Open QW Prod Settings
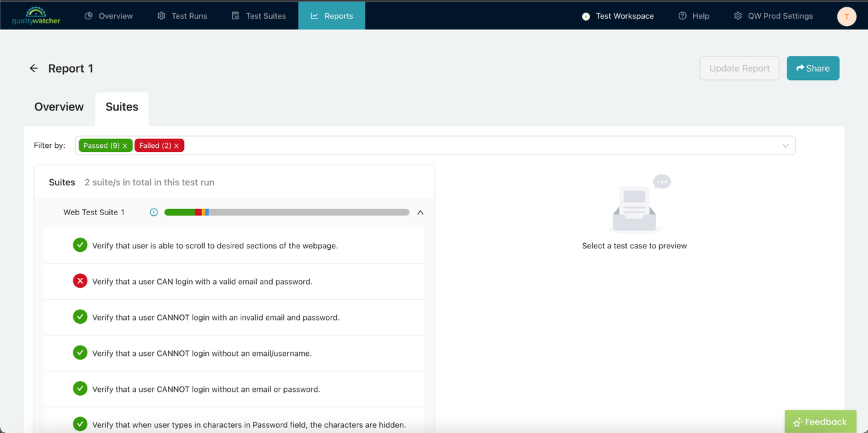 773,16
